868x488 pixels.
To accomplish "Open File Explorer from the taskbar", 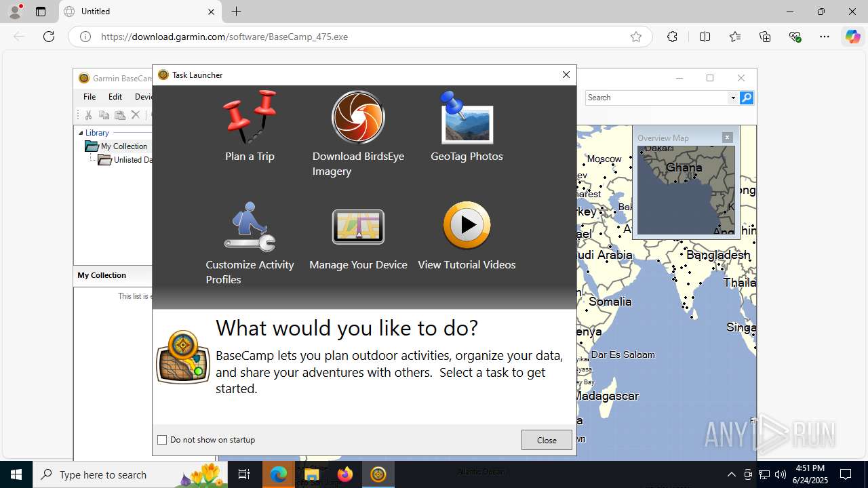I will (312, 474).
